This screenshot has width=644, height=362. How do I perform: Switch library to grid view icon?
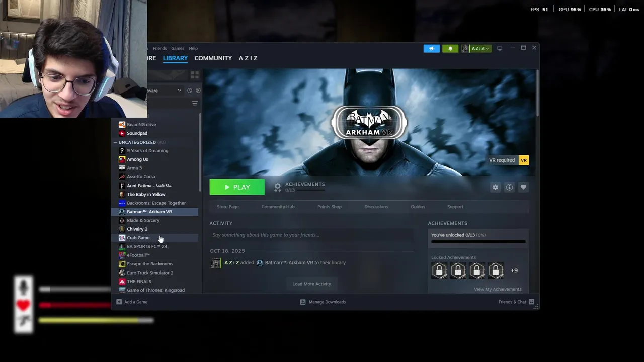(x=195, y=75)
